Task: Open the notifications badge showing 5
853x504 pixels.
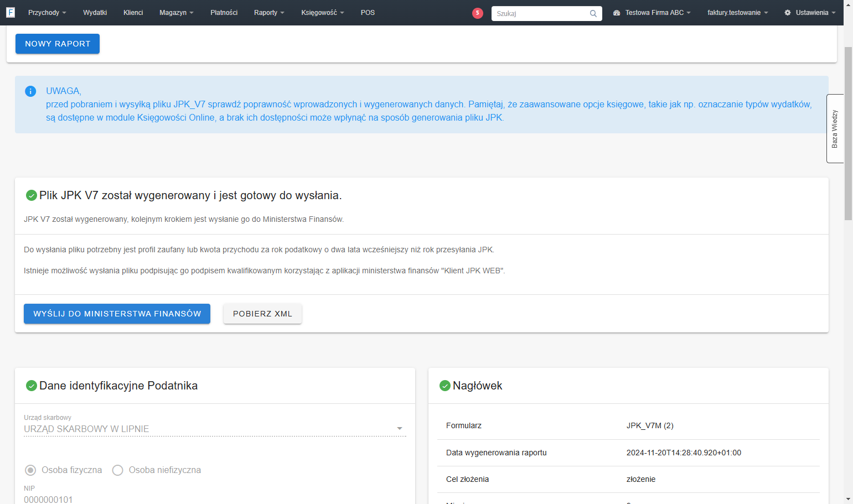Action: (x=478, y=13)
